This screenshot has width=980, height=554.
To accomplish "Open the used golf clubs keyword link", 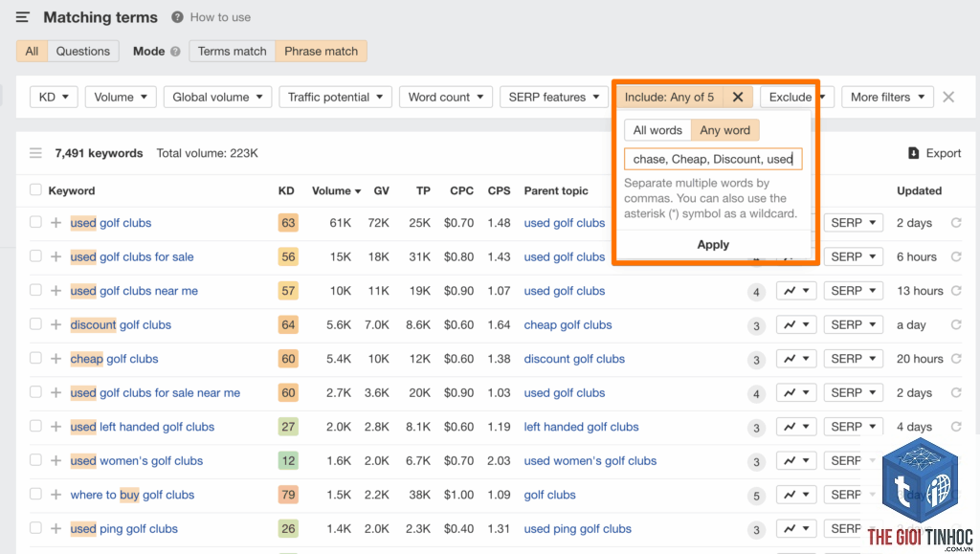I will click(x=111, y=223).
